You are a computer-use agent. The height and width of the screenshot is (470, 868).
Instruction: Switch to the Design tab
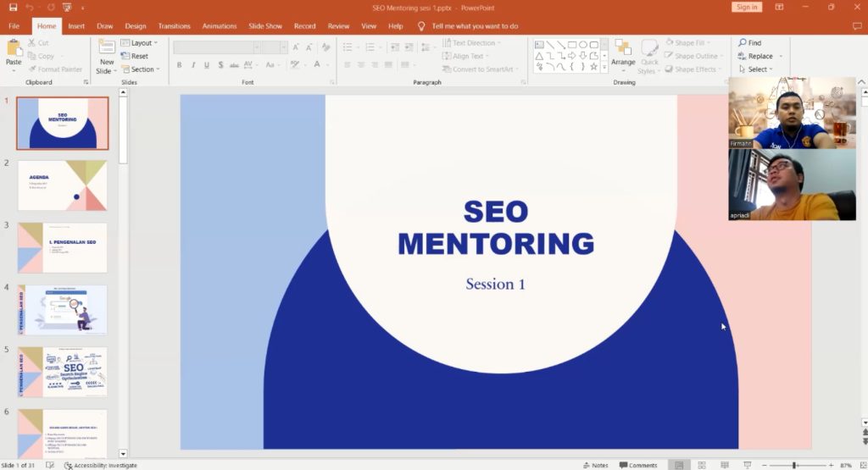coord(136,26)
